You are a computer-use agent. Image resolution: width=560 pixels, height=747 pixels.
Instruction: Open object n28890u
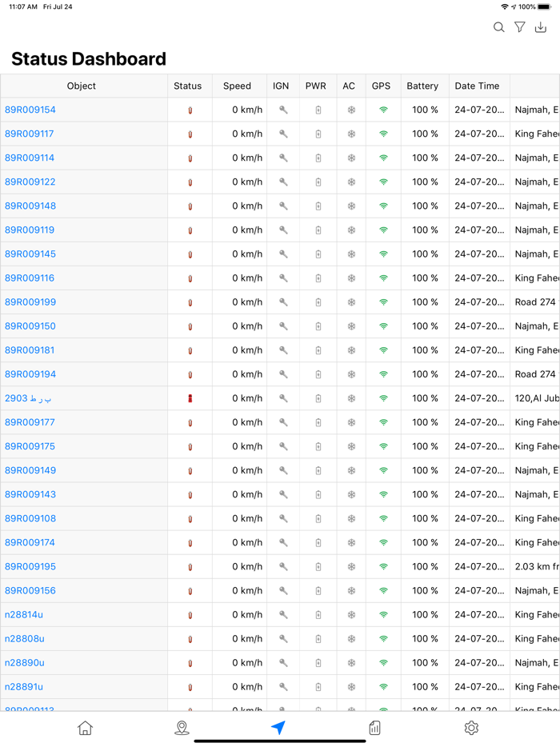click(x=24, y=663)
